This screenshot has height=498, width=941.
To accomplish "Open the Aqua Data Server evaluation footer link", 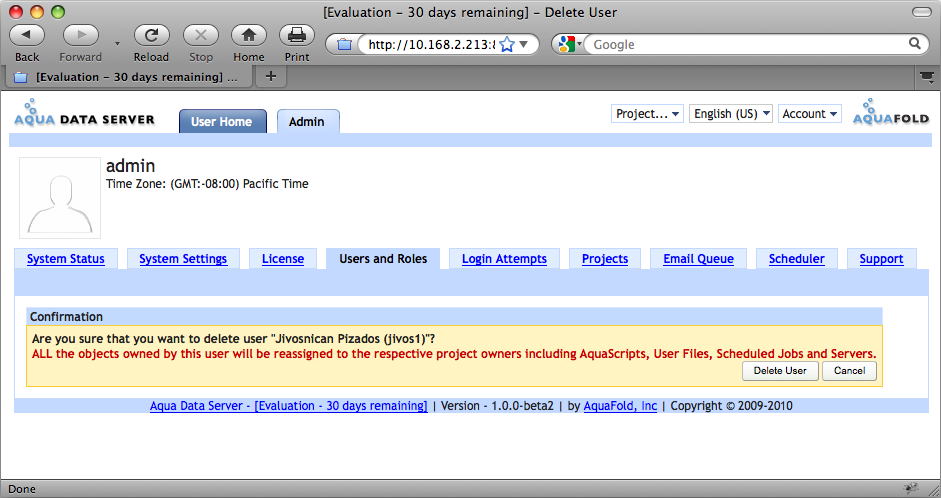I will (289, 406).
